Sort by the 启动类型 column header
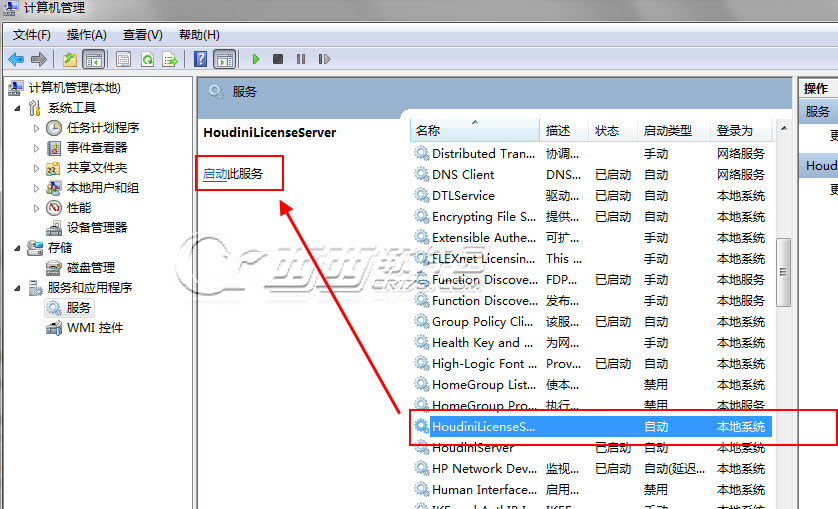The height and width of the screenshot is (509, 838). pyautogui.click(x=674, y=130)
